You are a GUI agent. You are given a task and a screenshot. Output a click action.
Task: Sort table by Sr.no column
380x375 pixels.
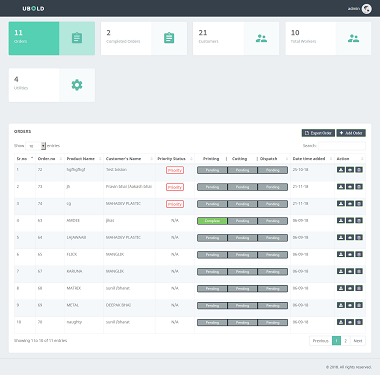tap(25, 159)
